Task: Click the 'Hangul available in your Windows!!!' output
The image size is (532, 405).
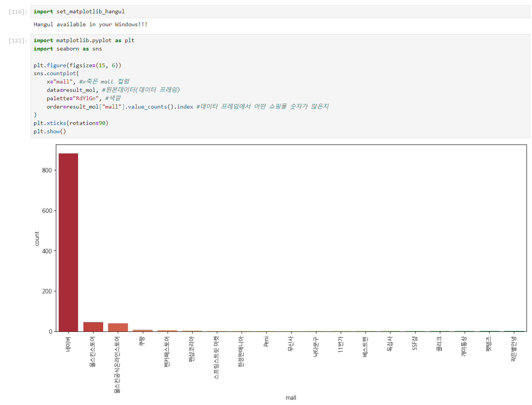Action: (90, 24)
